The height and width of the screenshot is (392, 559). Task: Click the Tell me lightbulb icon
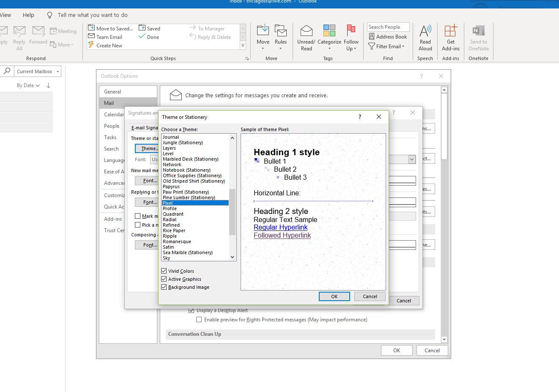click(49, 15)
